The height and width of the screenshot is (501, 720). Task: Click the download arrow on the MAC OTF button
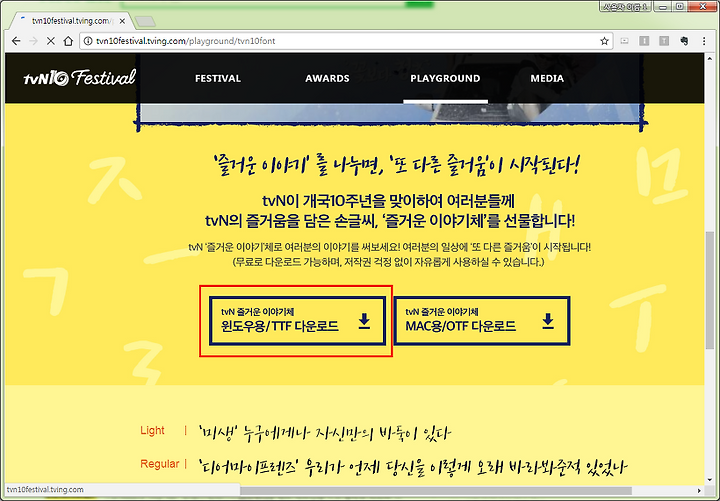[x=548, y=321]
